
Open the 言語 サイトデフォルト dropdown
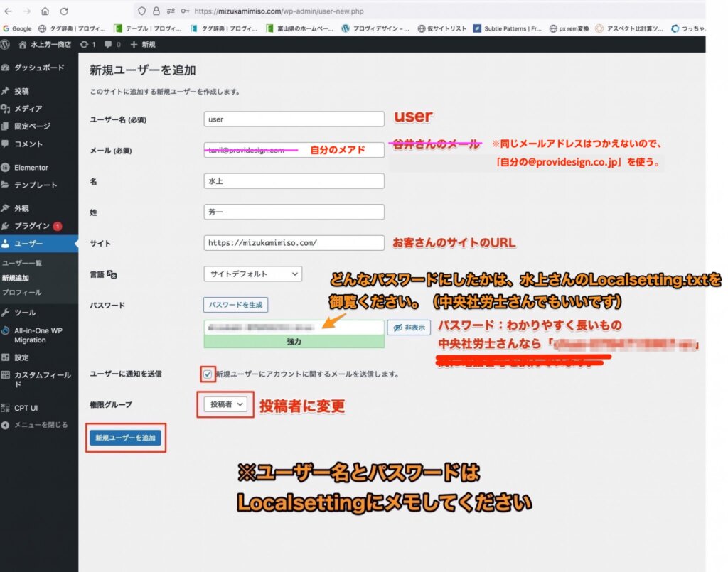coord(252,274)
